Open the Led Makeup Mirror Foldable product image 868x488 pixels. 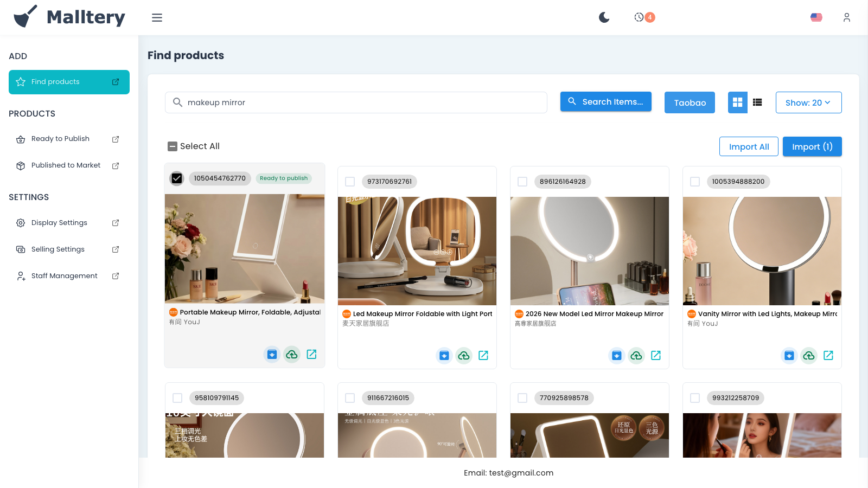[417, 251]
